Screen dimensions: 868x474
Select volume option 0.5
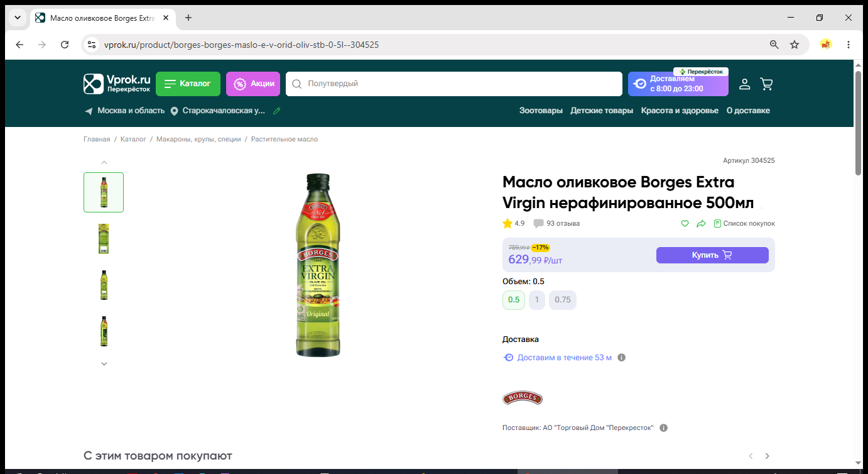pos(514,300)
